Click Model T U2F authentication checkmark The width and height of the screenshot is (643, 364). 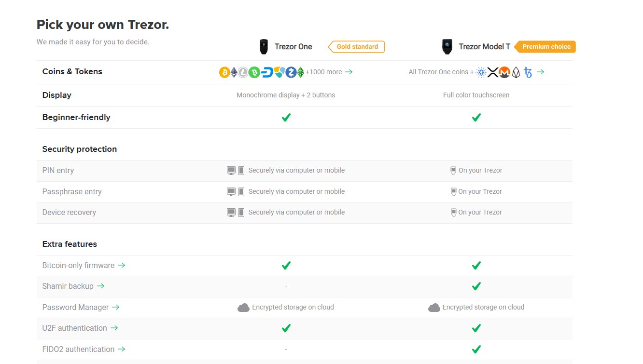(x=476, y=328)
